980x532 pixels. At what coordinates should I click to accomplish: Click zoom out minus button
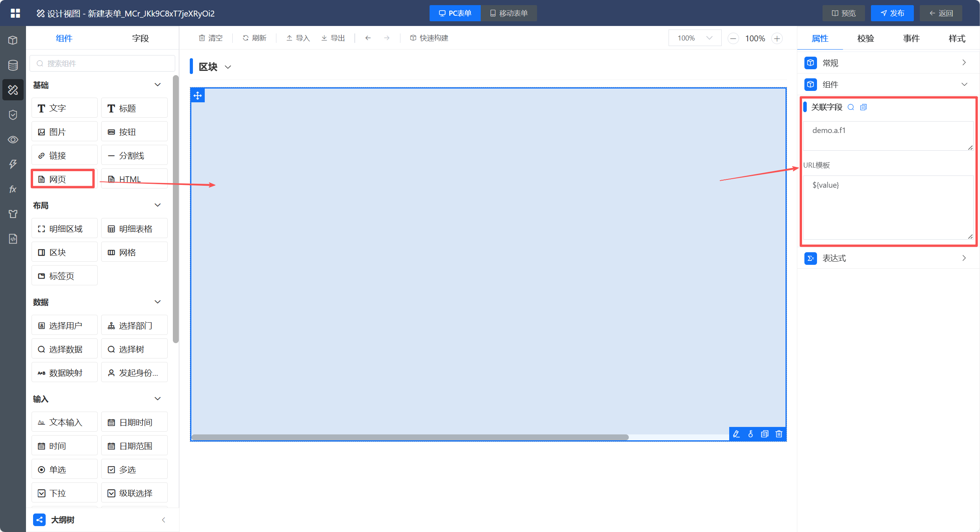coord(733,39)
